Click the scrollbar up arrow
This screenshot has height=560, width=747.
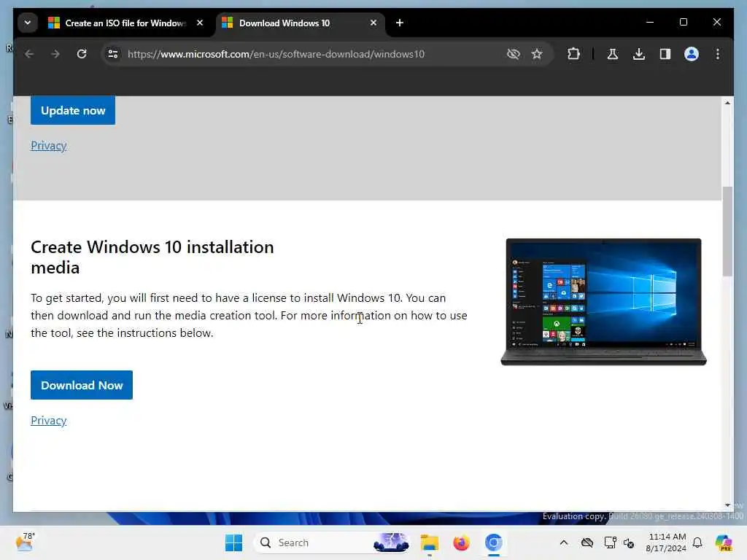tap(727, 103)
